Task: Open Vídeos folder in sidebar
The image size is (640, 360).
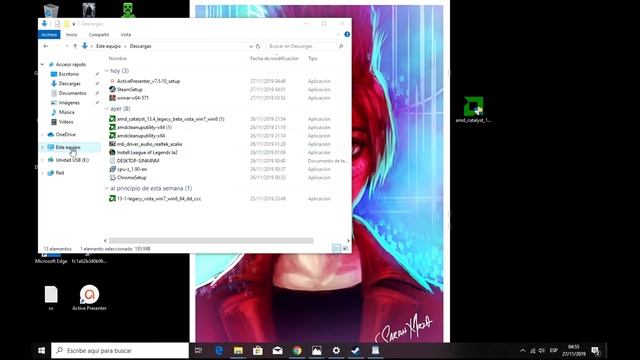Action: (x=66, y=122)
